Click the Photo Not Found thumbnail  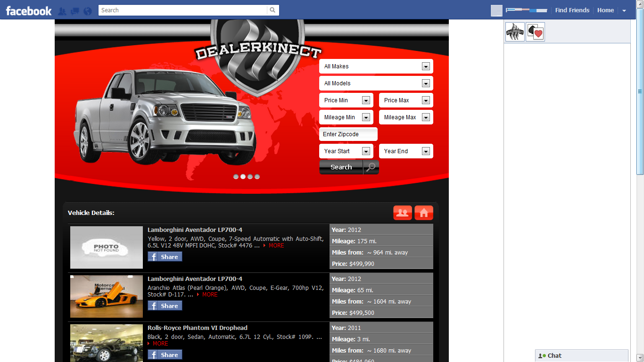pos(107,247)
